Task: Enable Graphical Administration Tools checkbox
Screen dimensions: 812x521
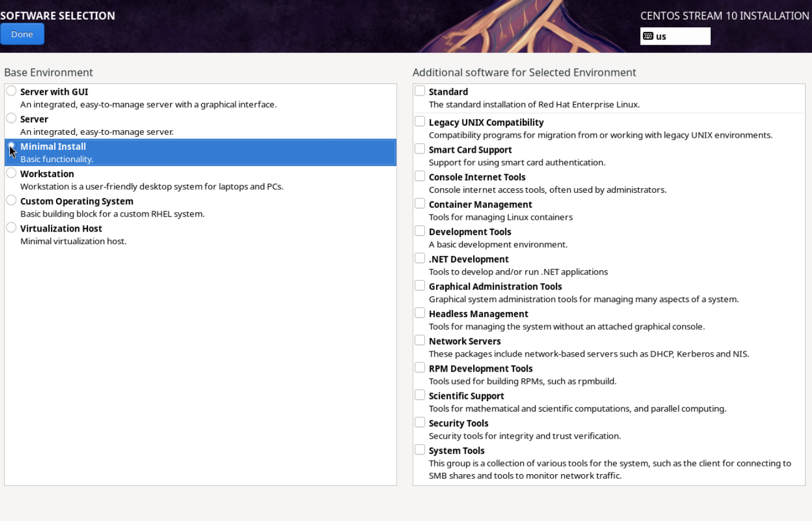Action: (420, 285)
